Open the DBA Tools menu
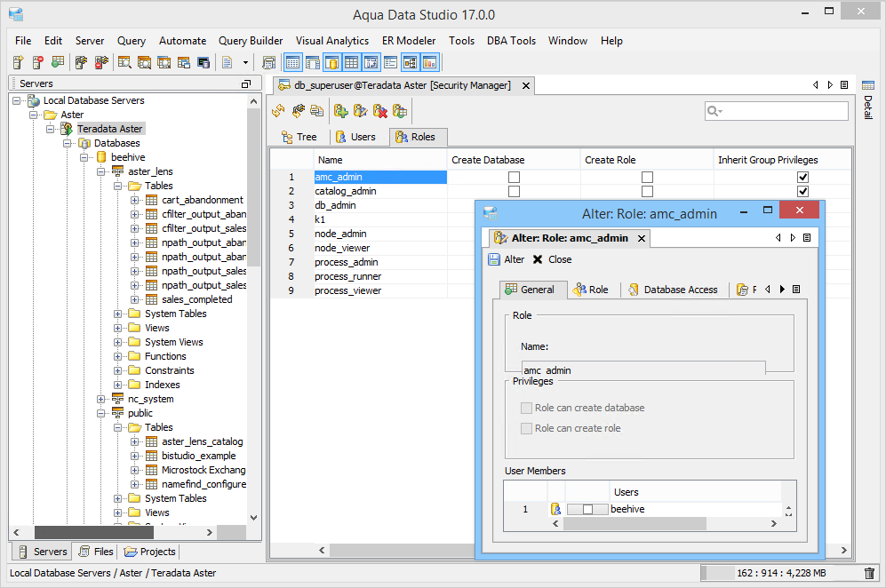Viewport: 886px width, 588px height. pyautogui.click(x=511, y=41)
